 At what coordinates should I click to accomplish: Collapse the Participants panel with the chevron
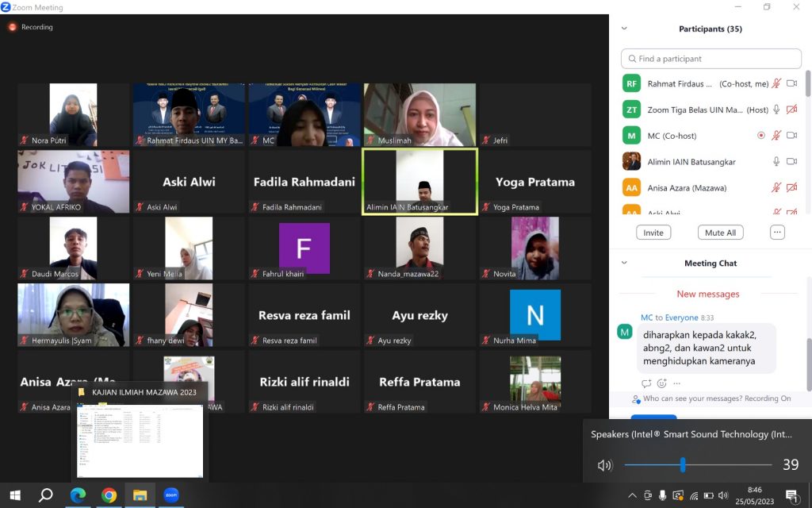624,29
